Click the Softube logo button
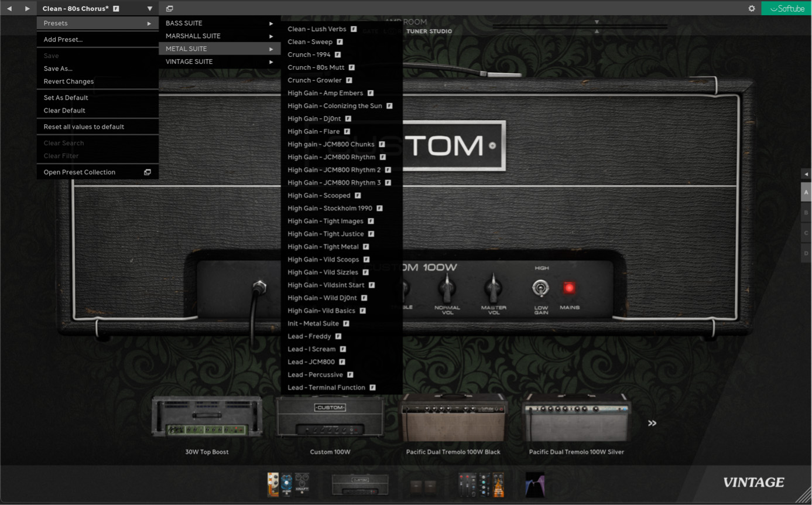This screenshot has height=505, width=812. (x=786, y=8)
